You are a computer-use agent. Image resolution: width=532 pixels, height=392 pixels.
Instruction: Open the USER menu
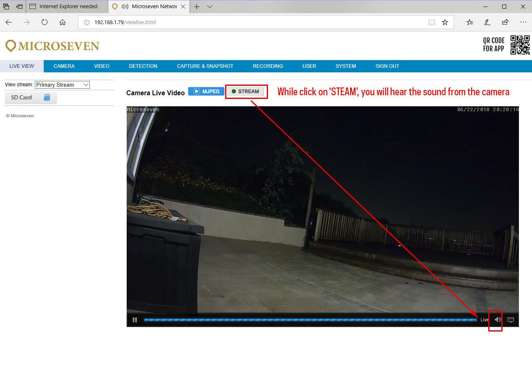pos(309,66)
